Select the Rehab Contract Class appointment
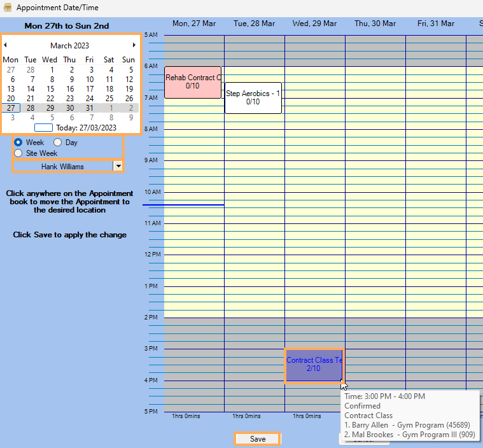Image resolution: width=483 pixels, height=448 pixels. (x=193, y=82)
